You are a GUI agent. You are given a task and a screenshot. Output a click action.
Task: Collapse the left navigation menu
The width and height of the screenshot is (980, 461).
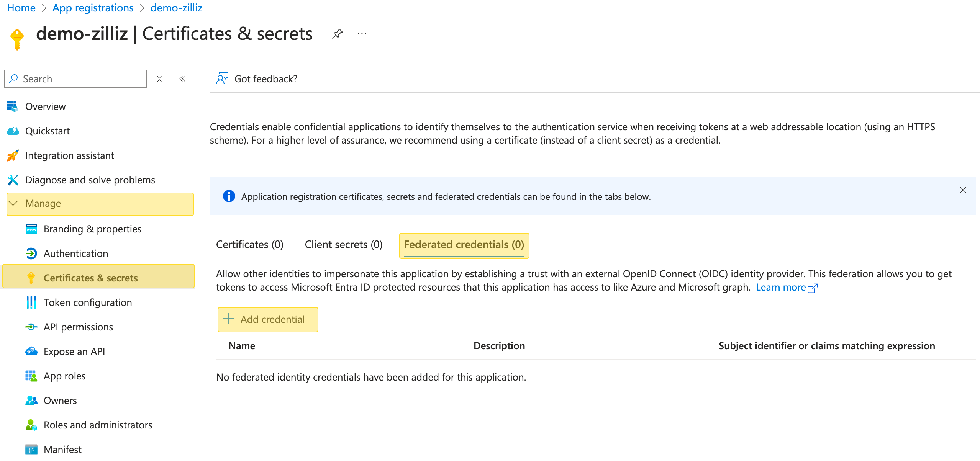[x=182, y=79]
